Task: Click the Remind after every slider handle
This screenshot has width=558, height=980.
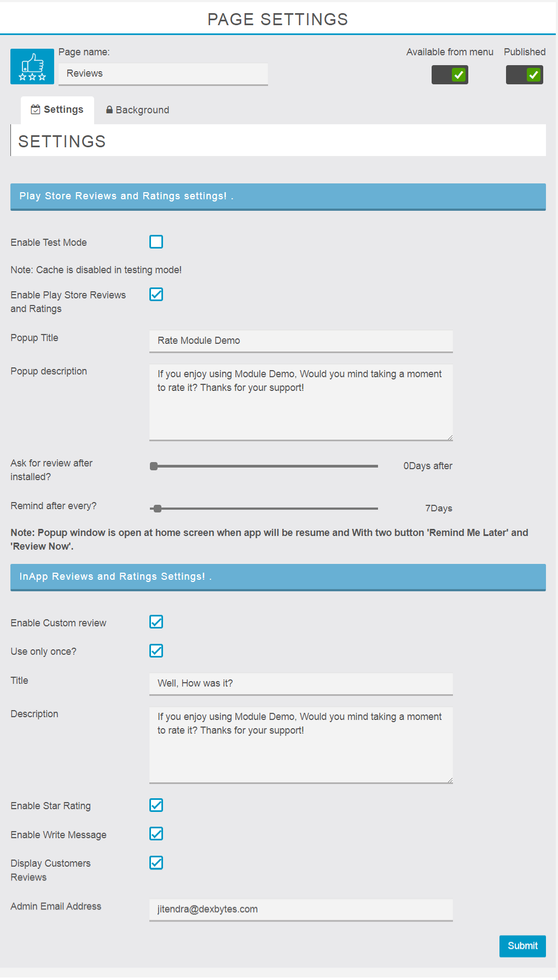Action: pos(158,509)
